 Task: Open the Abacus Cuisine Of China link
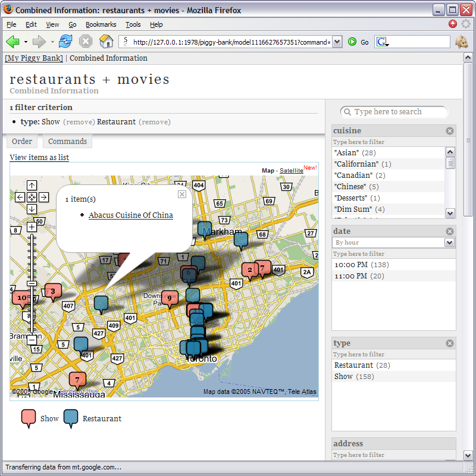pos(130,215)
